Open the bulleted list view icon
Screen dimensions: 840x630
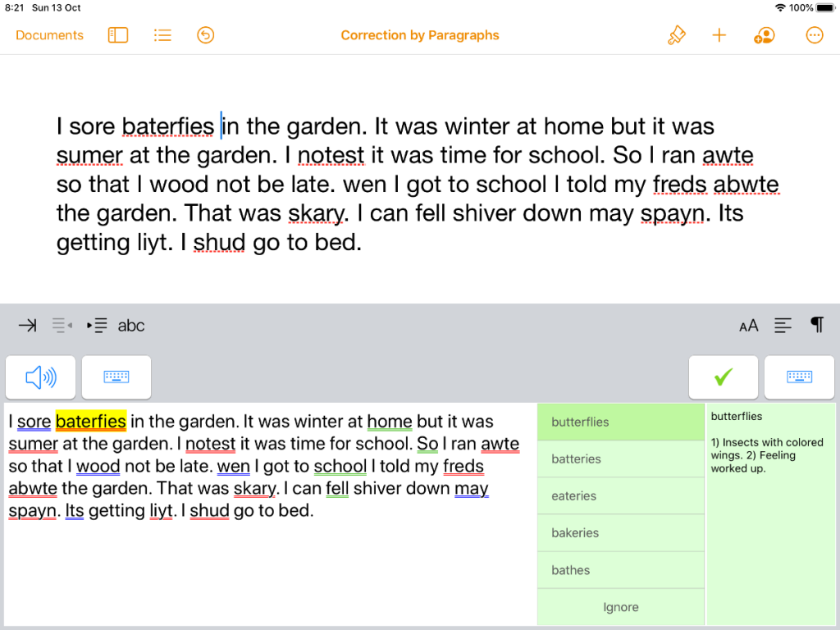162,35
